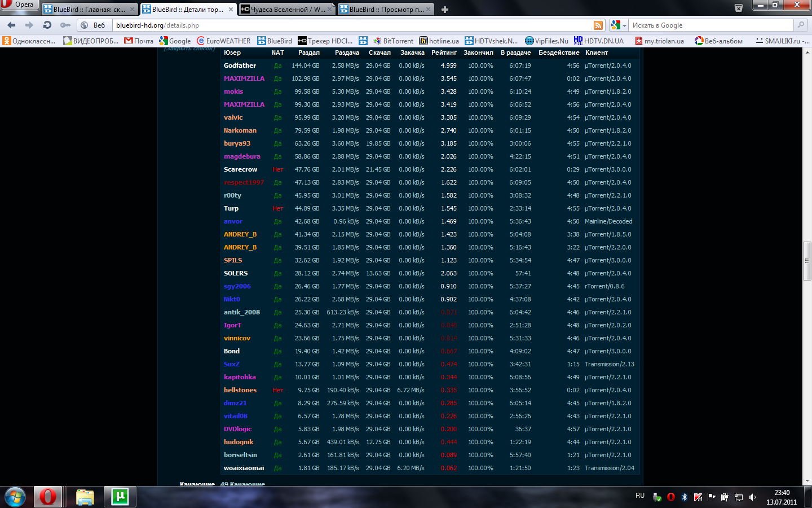
Task: Click username woaixiaomai in peer list
Action: pyautogui.click(x=244, y=468)
